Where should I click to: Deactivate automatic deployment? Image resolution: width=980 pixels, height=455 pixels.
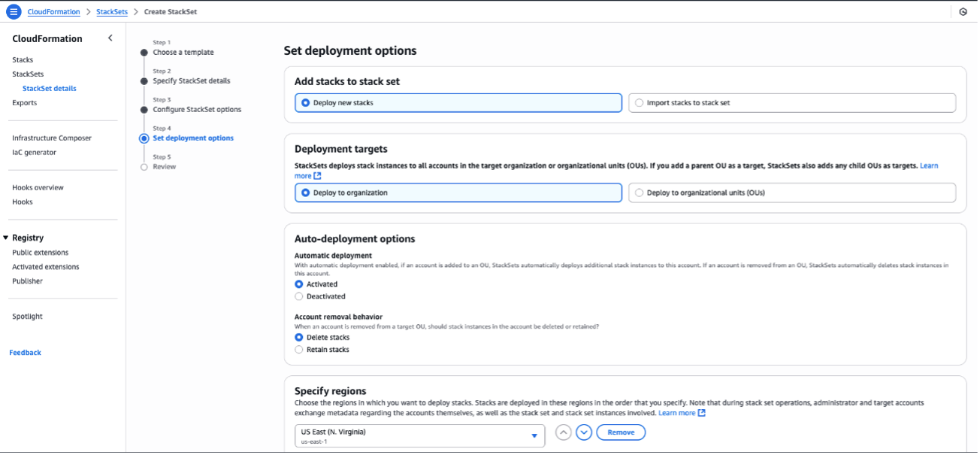click(x=300, y=296)
